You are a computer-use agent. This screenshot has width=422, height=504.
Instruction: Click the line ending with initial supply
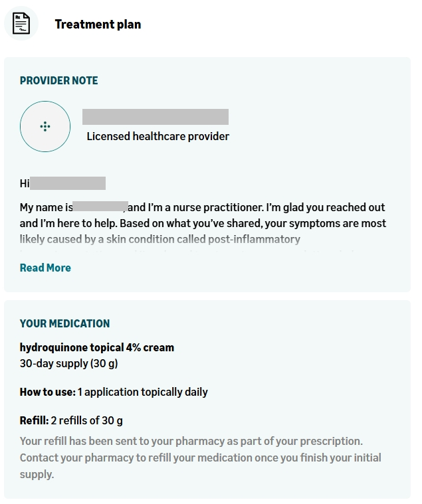[x=37, y=474]
